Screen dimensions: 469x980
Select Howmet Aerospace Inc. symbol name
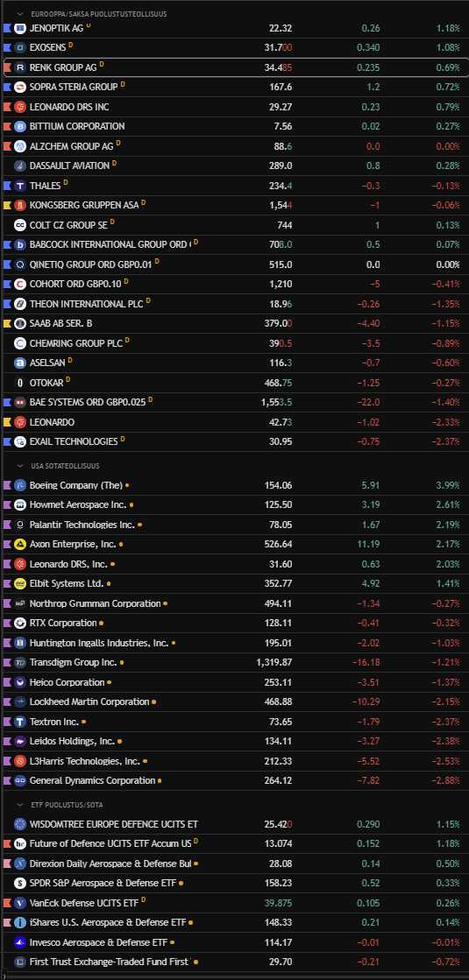(78, 505)
